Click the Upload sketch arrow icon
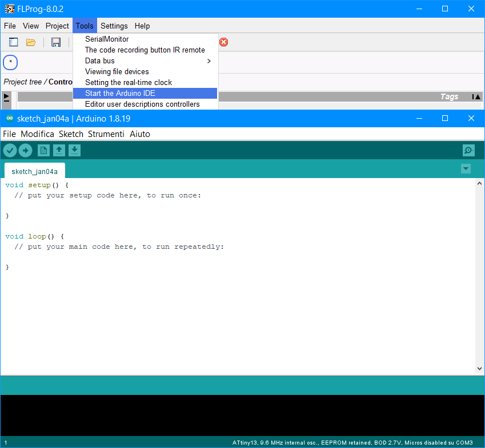 point(25,150)
